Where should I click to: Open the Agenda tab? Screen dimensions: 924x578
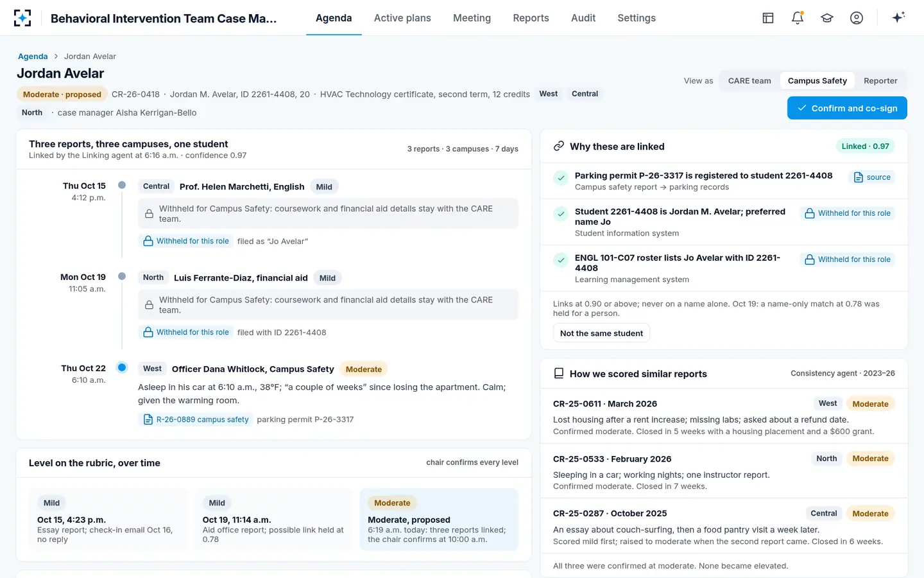(x=334, y=18)
